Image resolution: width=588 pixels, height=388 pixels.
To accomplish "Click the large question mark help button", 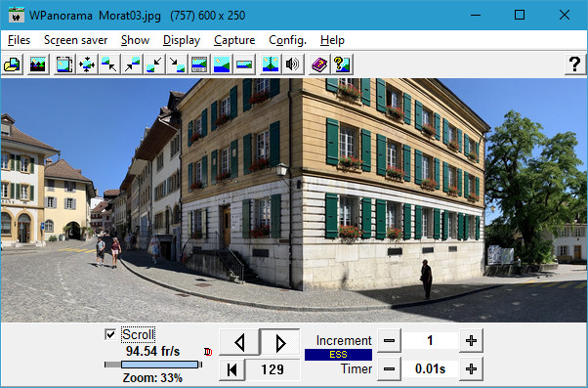I will point(574,65).
